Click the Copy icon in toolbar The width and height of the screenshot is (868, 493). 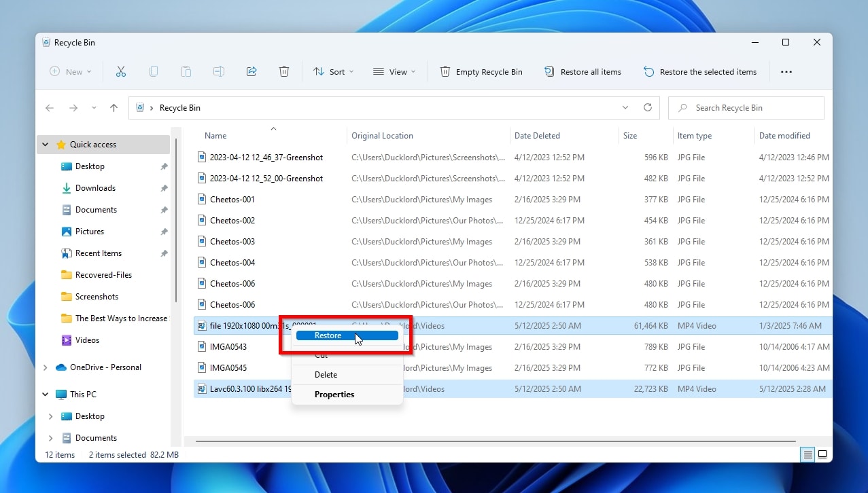pos(154,71)
